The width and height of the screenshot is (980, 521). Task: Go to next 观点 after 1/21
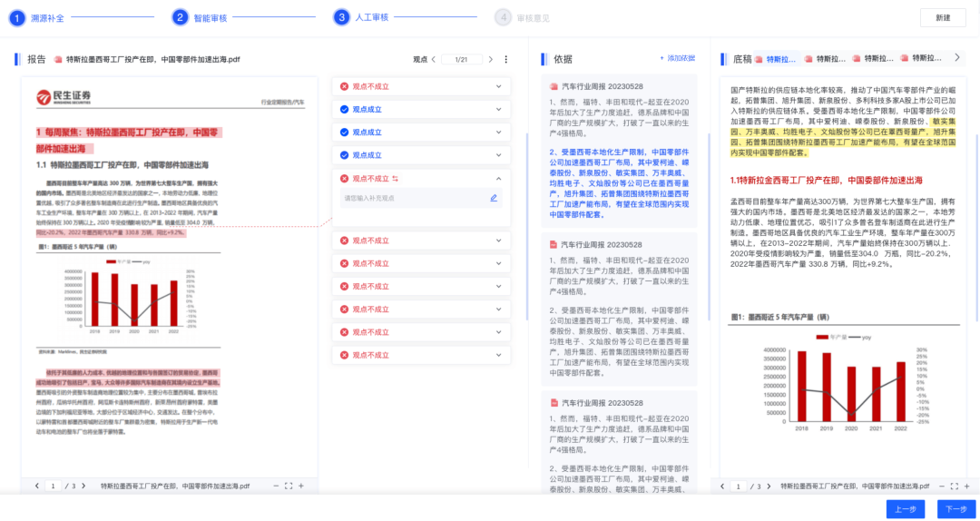pos(491,59)
